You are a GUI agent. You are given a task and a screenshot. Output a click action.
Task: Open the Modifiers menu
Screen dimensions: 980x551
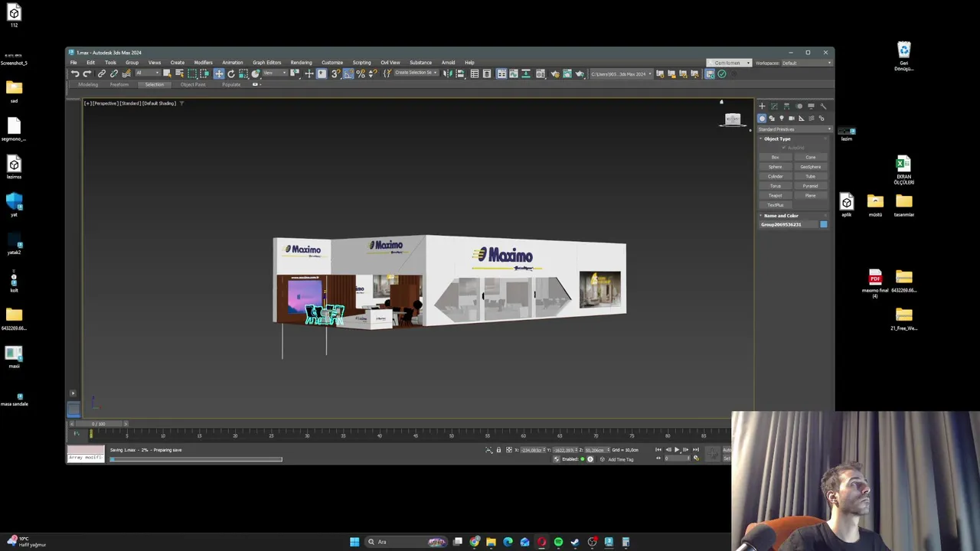pyautogui.click(x=203, y=63)
